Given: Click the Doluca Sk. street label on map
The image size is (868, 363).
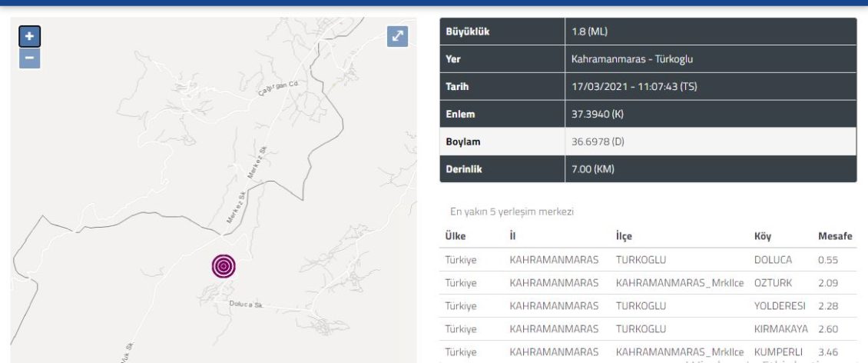Looking at the screenshot, I should 246,305.
